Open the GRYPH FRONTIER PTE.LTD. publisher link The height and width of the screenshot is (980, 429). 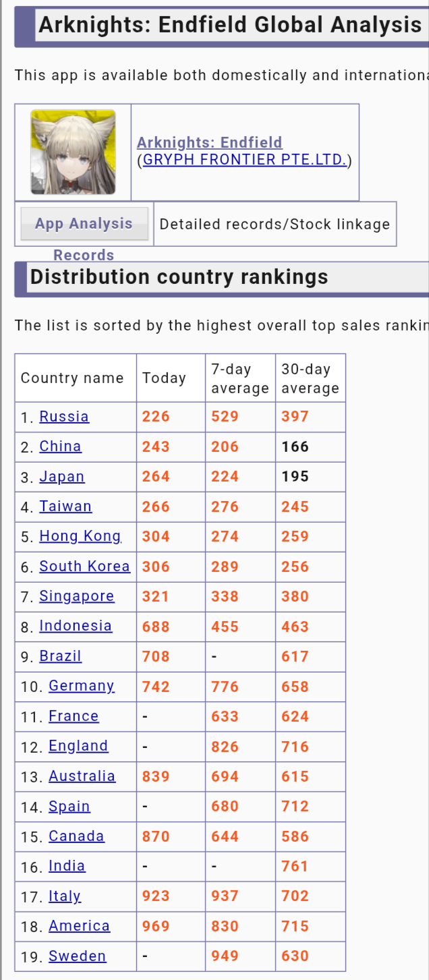tap(244, 160)
